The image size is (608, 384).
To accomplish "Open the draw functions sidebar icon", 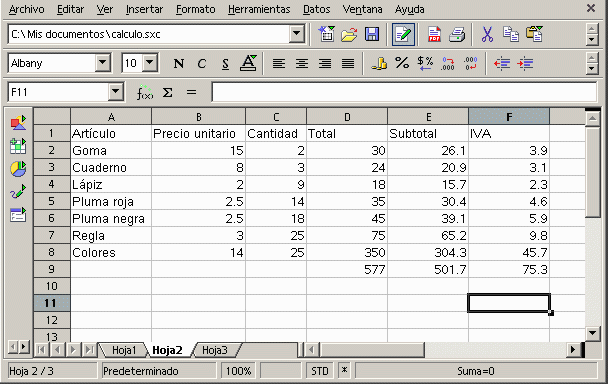I will 18,192.
